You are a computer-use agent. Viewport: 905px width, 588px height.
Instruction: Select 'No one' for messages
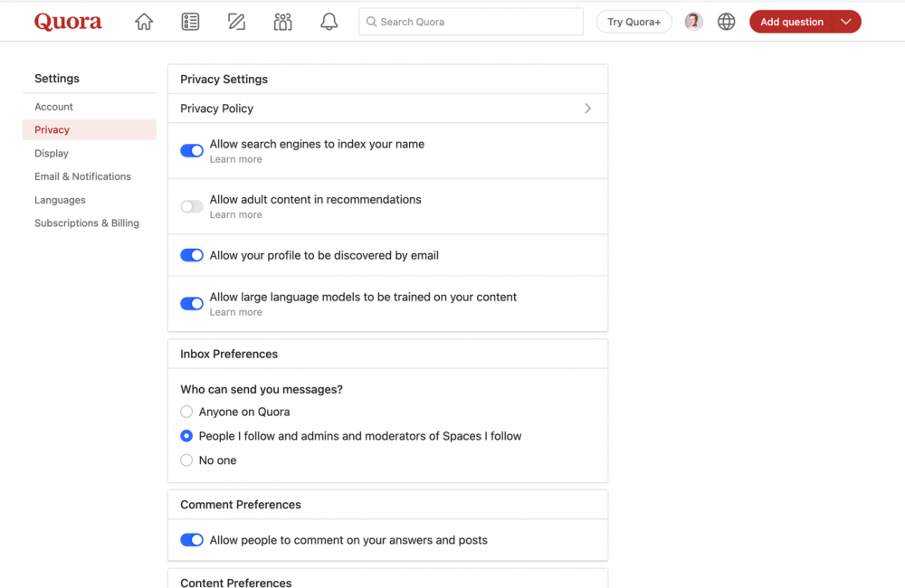tap(186, 460)
